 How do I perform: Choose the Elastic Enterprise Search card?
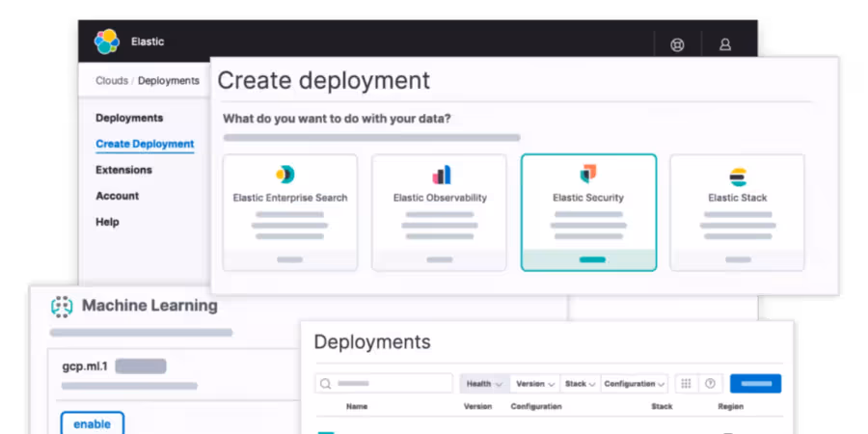[x=290, y=212]
